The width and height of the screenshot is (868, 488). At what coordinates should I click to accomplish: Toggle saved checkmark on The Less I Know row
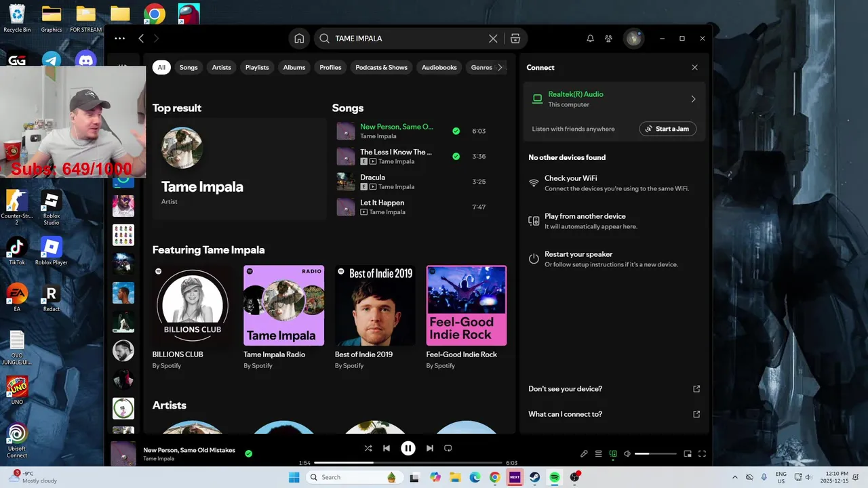pyautogui.click(x=456, y=156)
